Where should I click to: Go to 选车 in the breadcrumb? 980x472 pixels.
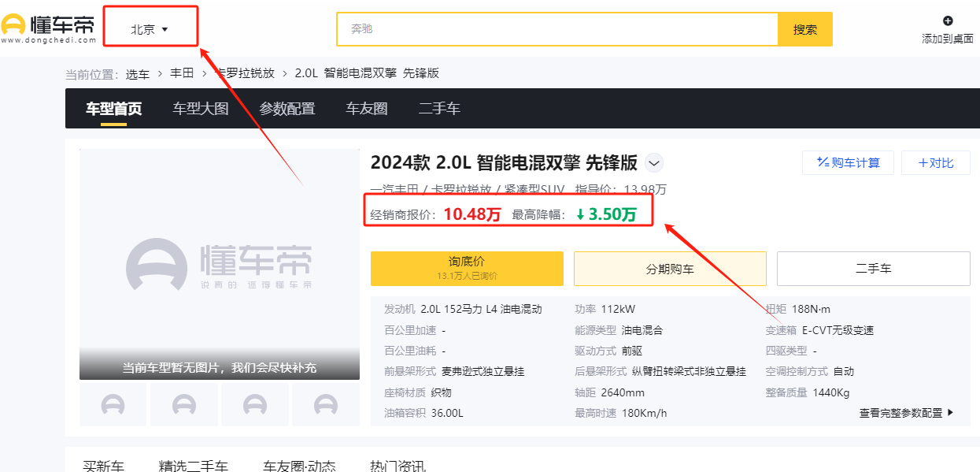coord(138,74)
